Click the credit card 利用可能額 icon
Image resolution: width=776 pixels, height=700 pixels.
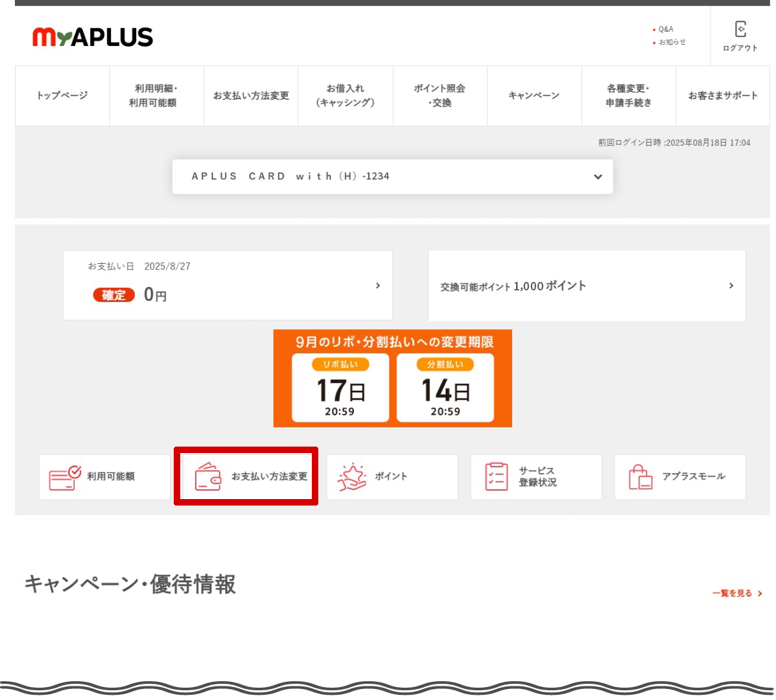pos(65,477)
